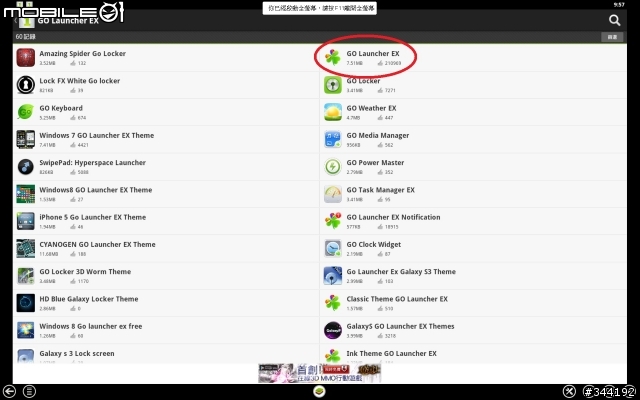Tap the center home logo button
This screenshot has width=640, height=400.
click(x=320, y=392)
